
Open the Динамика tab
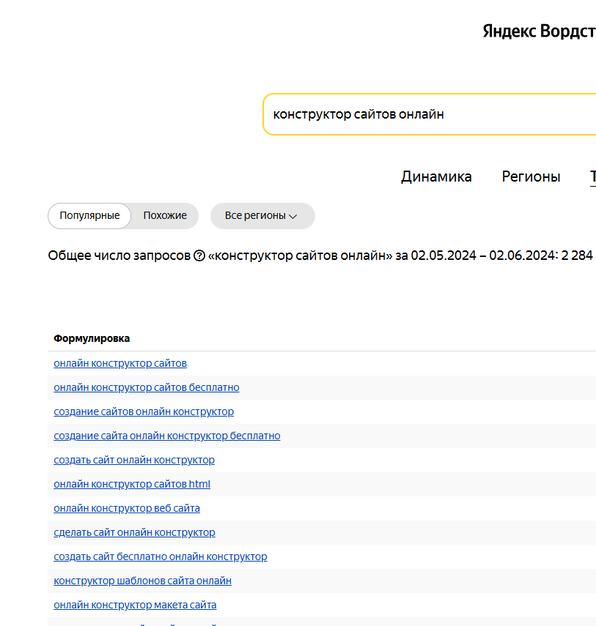tap(436, 176)
